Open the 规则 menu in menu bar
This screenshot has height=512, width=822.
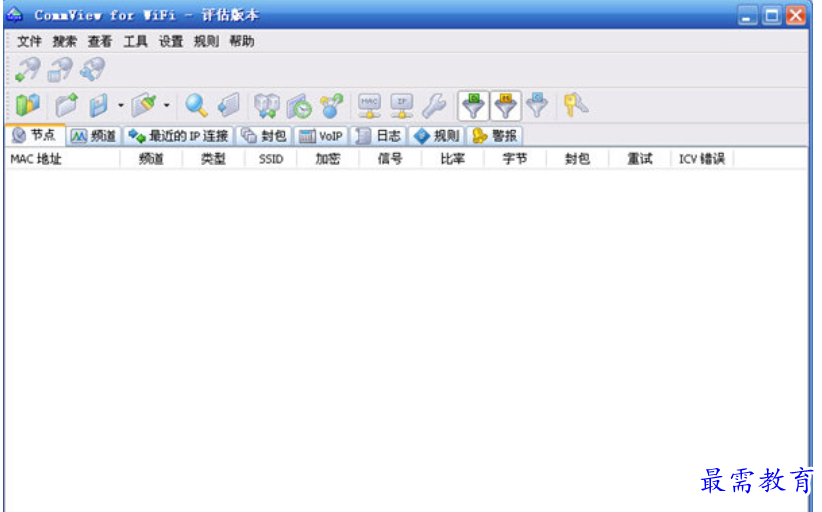click(x=206, y=41)
